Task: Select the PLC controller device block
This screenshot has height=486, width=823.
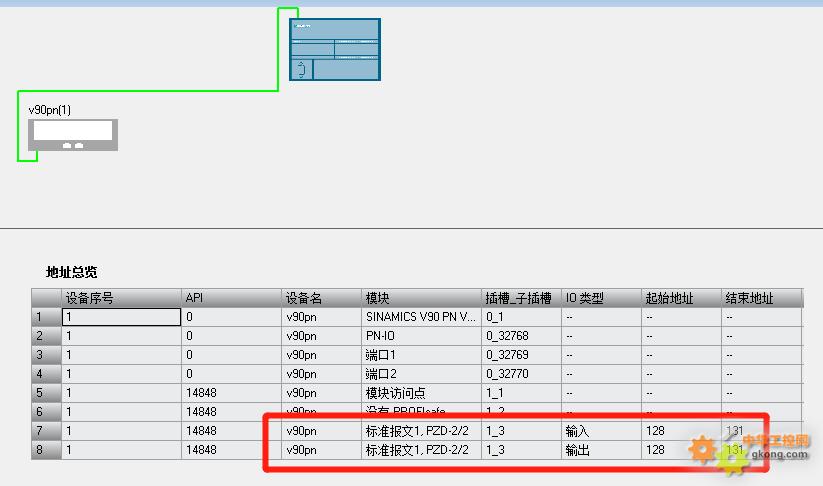Action: pos(335,50)
